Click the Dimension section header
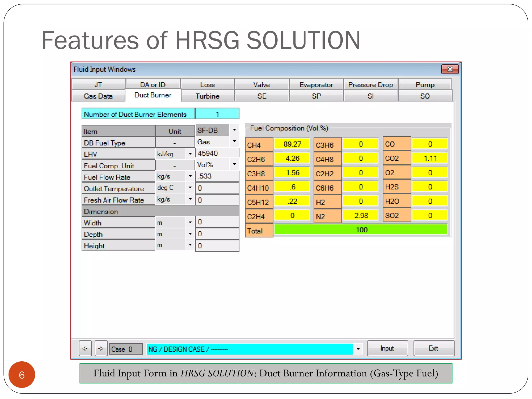Screen dimensions: 532x399 pyautogui.click(x=160, y=211)
